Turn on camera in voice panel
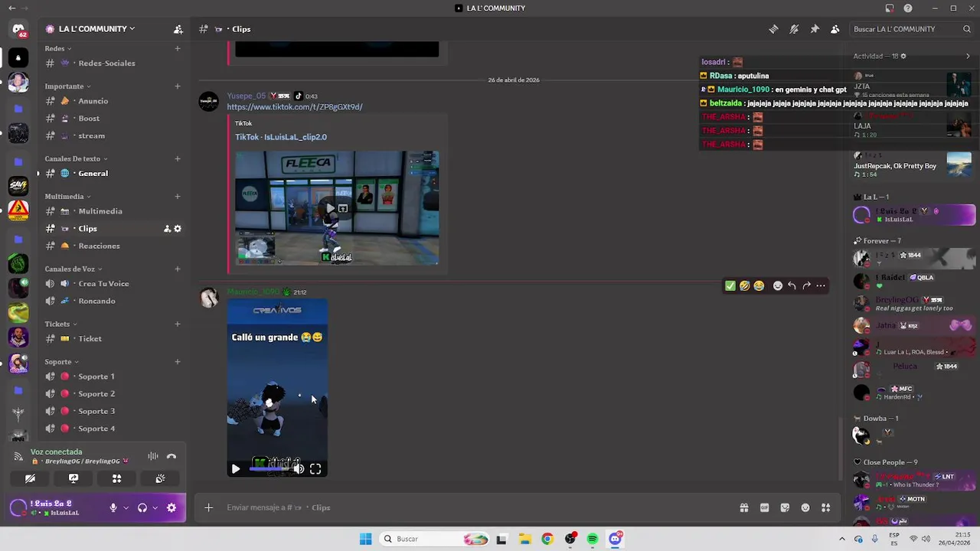 30,478
